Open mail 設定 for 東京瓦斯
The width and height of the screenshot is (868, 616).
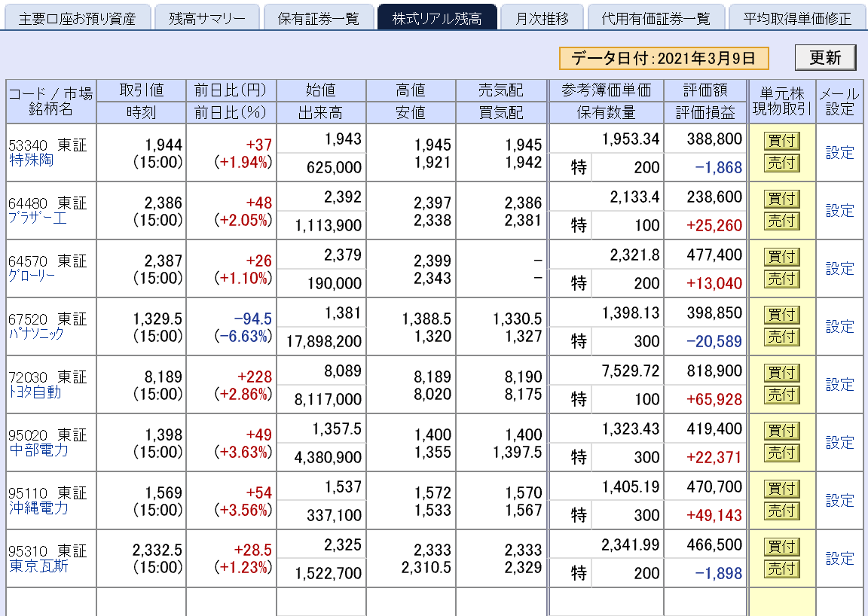[x=840, y=559]
